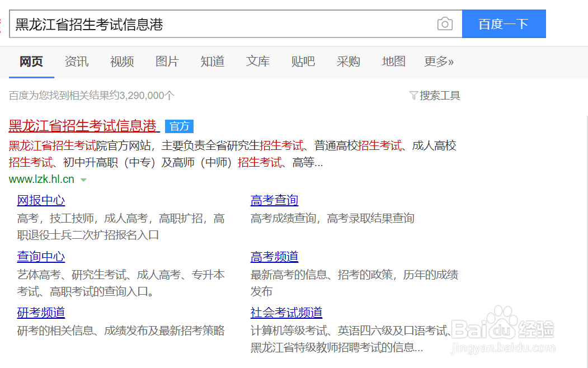Open the 网报中心 sublink

pyautogui.click(x=41, y=200)
